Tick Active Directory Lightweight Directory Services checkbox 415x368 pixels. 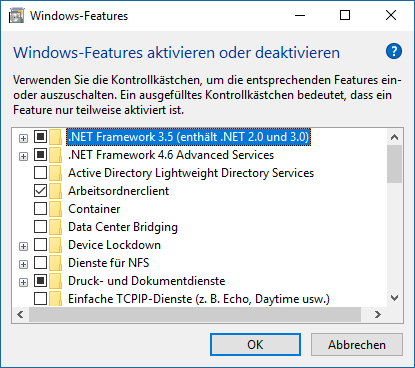[40, 173]
